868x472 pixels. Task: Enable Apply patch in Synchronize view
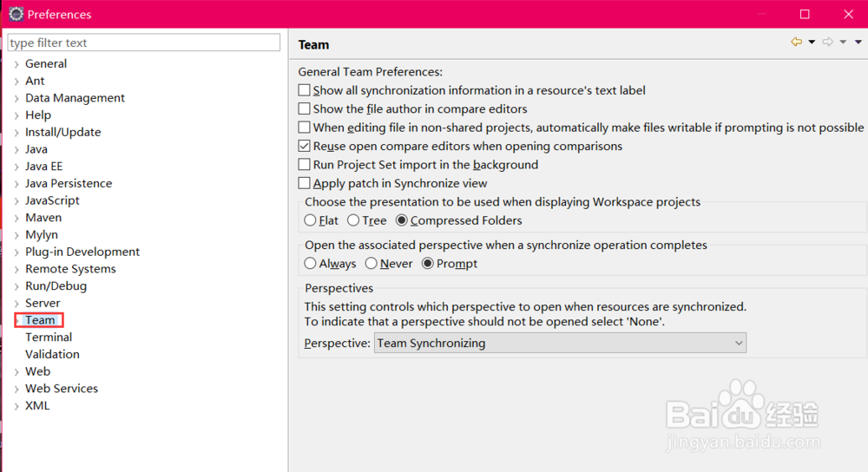(304, 183)
